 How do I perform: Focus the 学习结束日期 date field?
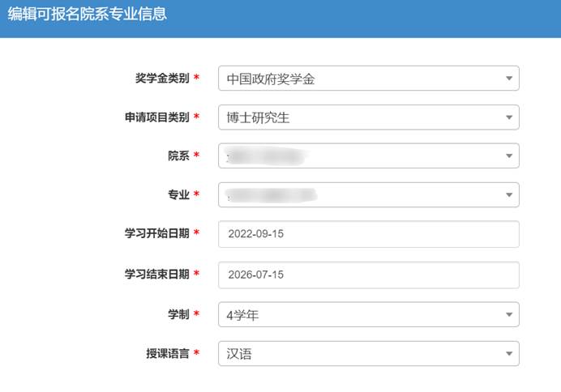click(x=368, y=275)
